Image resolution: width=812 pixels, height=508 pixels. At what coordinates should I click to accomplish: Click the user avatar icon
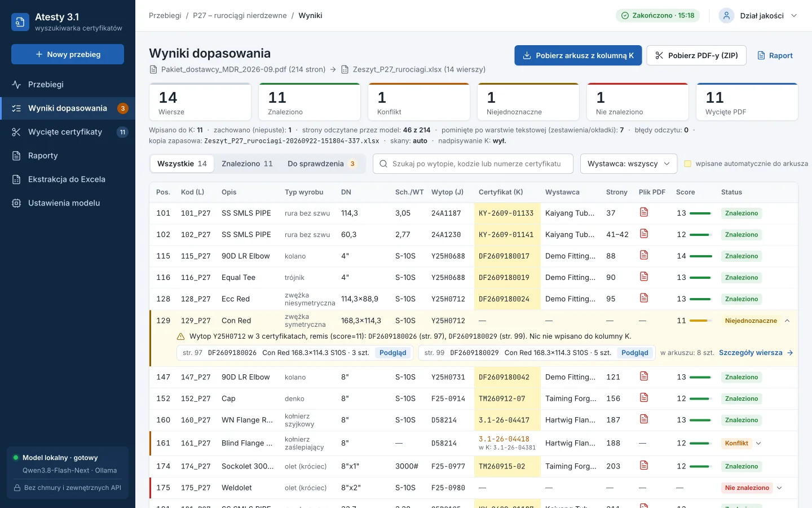click(x=726, y=16)
